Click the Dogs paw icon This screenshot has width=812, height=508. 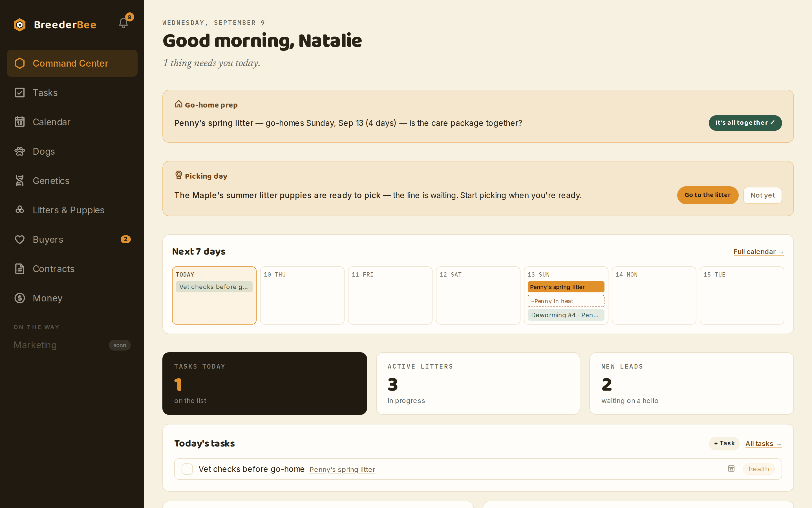(20, 151)
